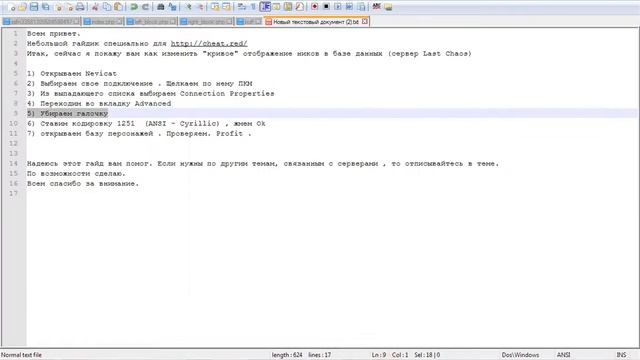Click the Open file folder icon
Viewport: 640px width, 360px height.
[x=22, y=7]
